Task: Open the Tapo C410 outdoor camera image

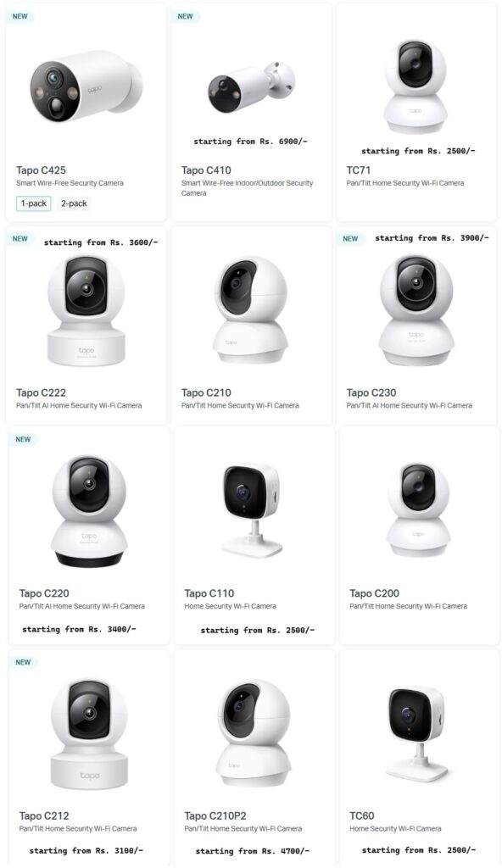Action: click(x=251, y=87)
